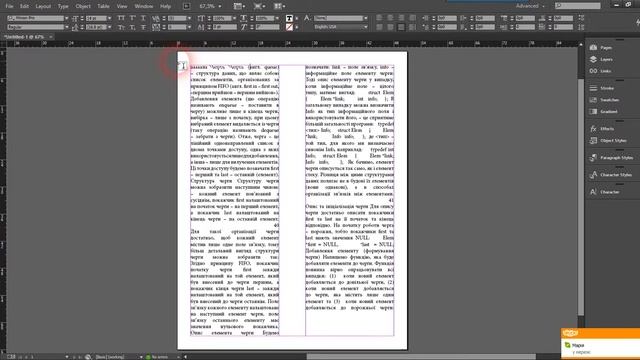The image size is (640, 360).
Task: Click the font size stepper arrows
Action: point(82,18)
